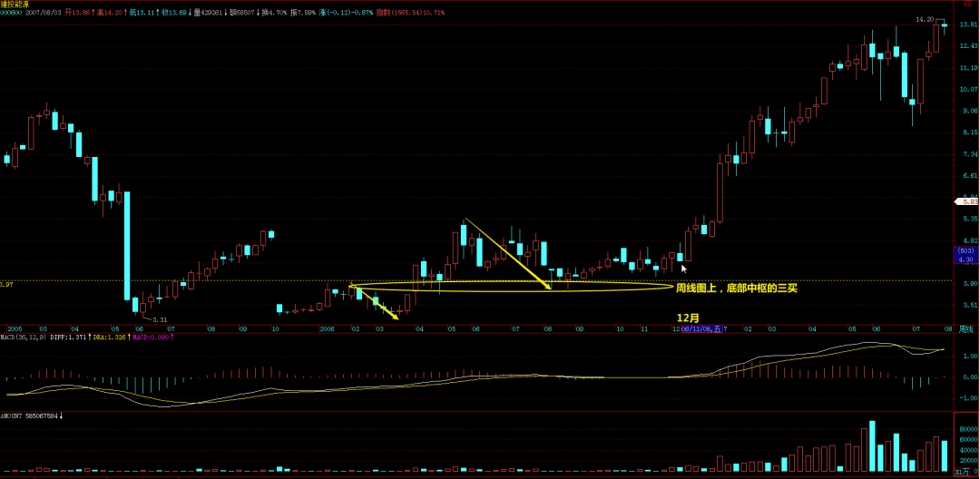Click the 80000 volume axis label
The width and height of the screenshot is (980, 479).
[968, 430]
